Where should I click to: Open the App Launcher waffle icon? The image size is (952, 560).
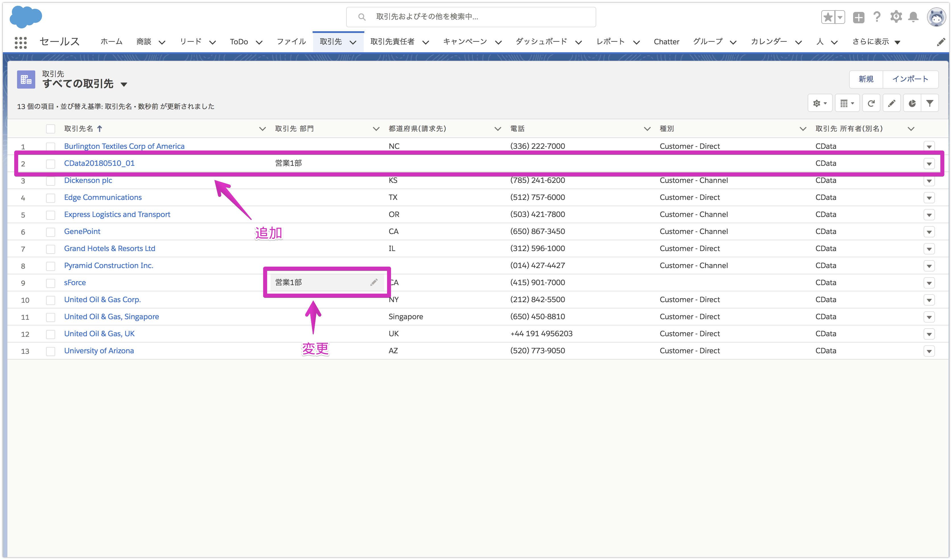coord(21,42)
